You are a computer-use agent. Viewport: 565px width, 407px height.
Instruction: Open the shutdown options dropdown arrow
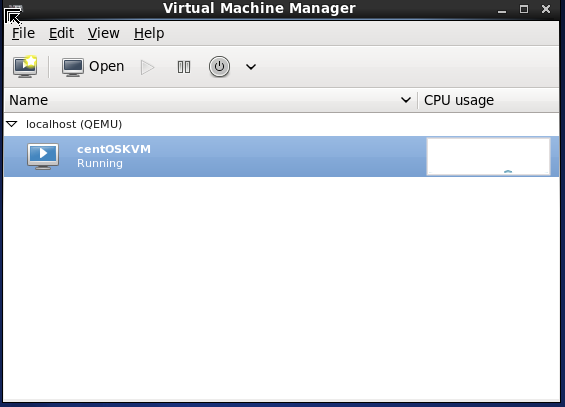(x=251, y=67)
